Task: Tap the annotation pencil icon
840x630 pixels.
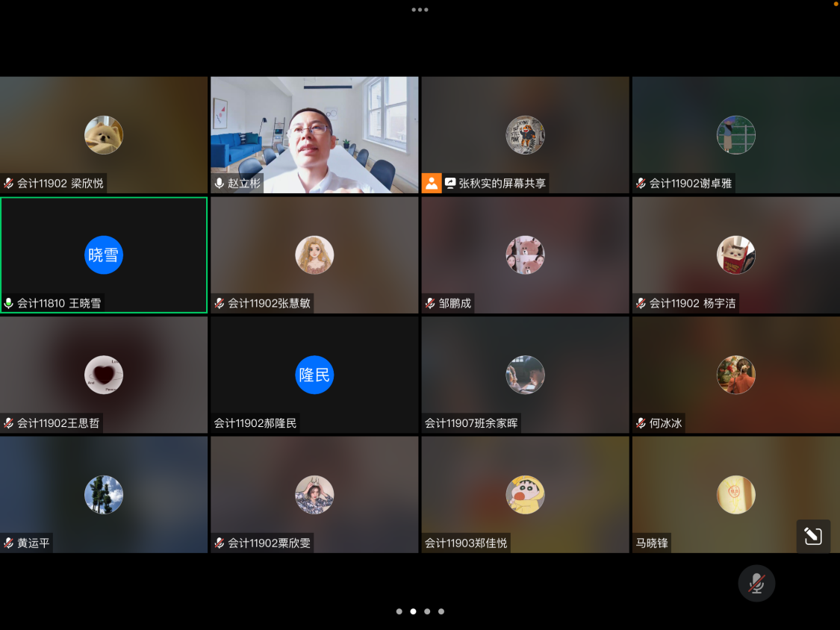Action: pos(813,536)
